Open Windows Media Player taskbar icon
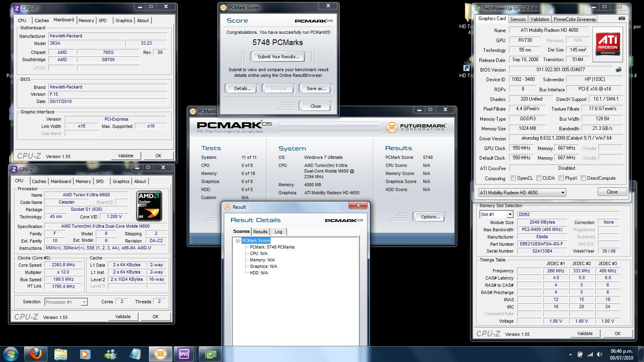This screenshot has width=644, height=362. click(x=85, y=354)
